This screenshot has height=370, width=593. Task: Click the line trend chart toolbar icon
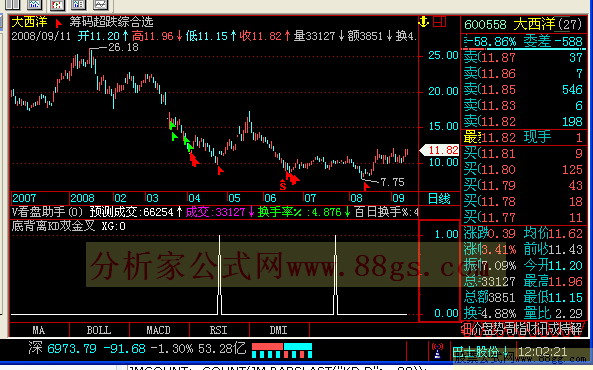[x=101, y=5]
